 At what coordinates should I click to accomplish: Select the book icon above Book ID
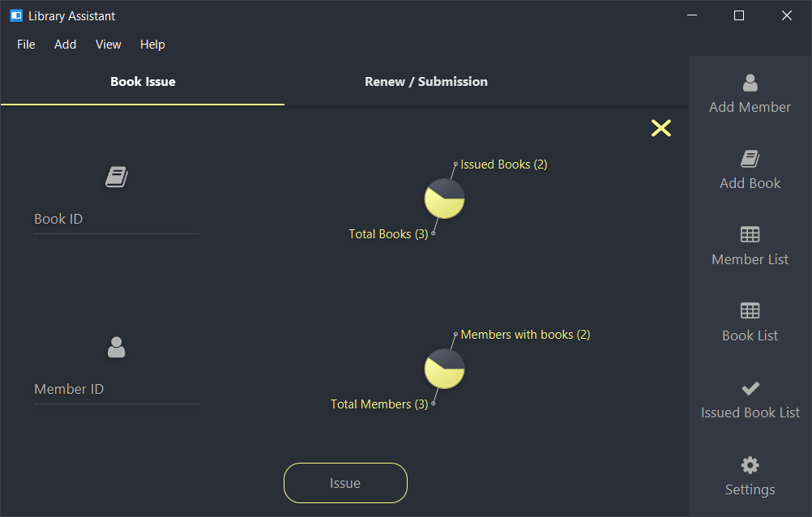tap(117, 177)
